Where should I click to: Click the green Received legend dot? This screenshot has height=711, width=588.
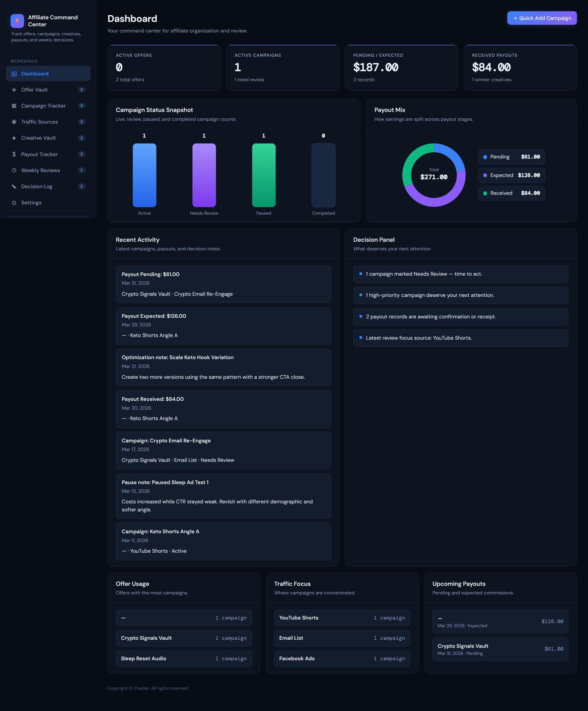(x=485, y=193)
